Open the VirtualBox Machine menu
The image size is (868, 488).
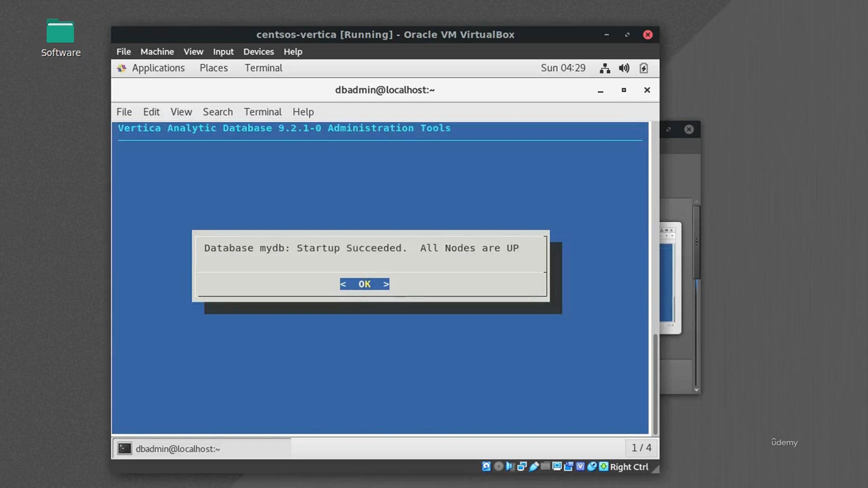157,52
